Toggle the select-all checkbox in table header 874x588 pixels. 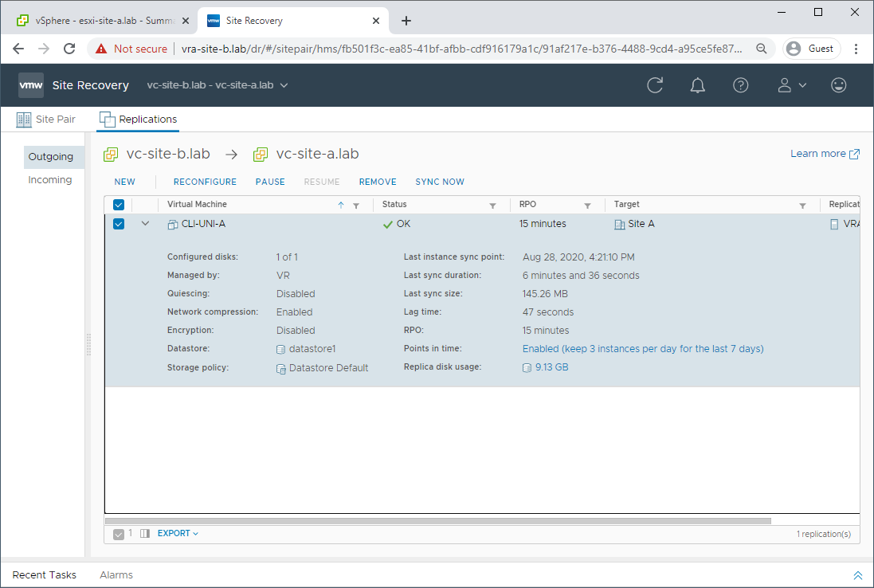(119, 205)
